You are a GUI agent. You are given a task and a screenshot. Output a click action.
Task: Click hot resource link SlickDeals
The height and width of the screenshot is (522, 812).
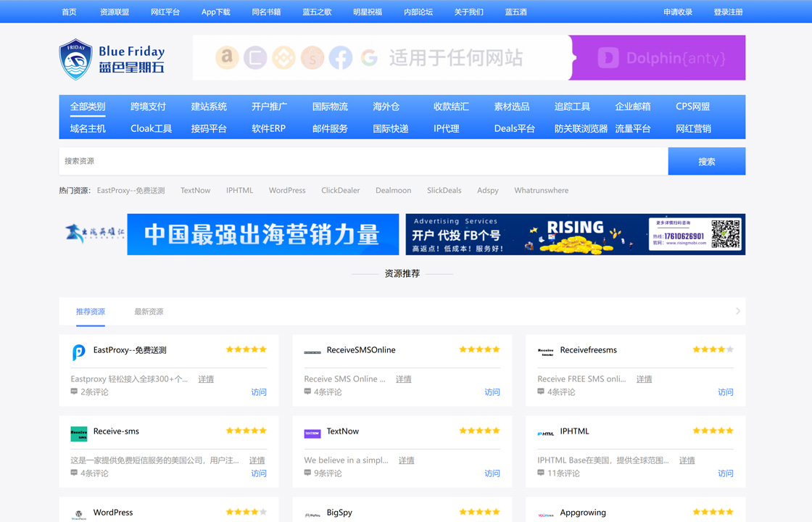(444, 191)
